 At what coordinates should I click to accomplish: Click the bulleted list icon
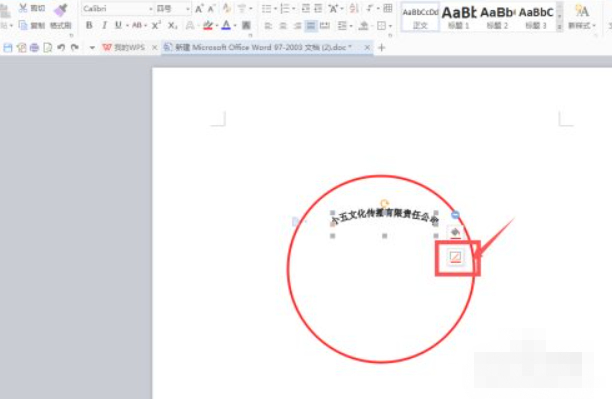coord(267,9)
